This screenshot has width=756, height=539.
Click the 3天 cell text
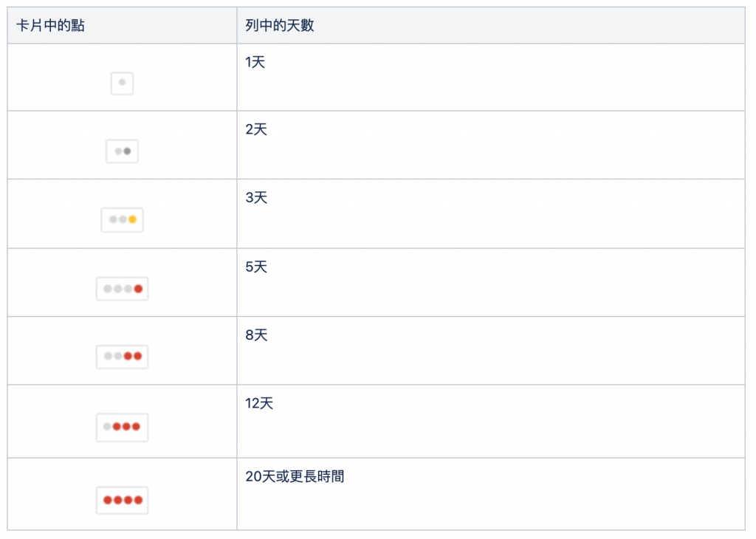256,199
